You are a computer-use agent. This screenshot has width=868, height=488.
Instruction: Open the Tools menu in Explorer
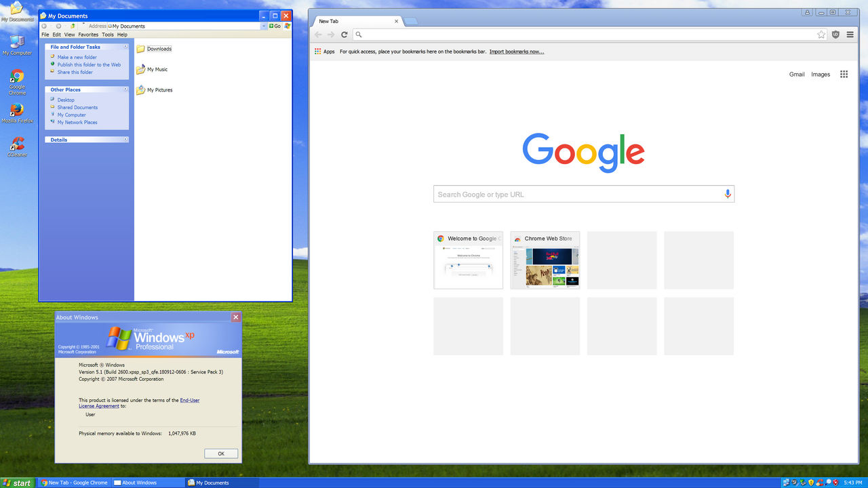[108, 35]
